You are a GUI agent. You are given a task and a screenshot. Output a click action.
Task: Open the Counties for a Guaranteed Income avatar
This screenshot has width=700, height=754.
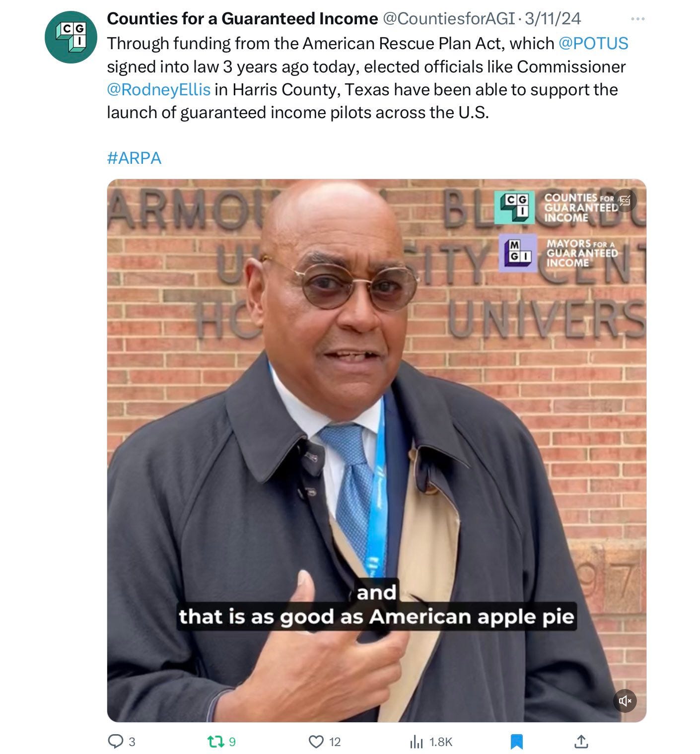click(x=70, y=37)
